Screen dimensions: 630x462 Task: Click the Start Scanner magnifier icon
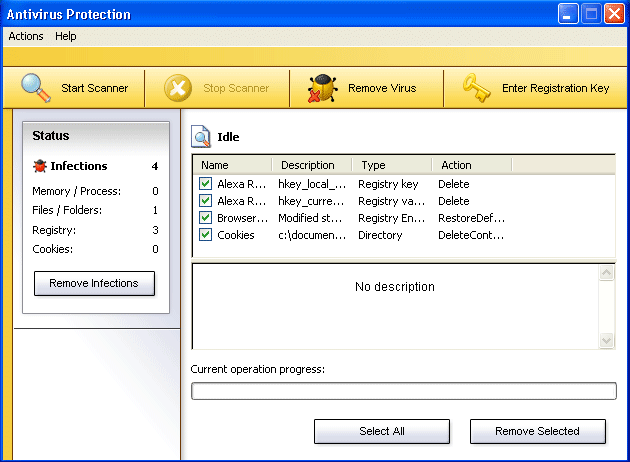[36, 88]
